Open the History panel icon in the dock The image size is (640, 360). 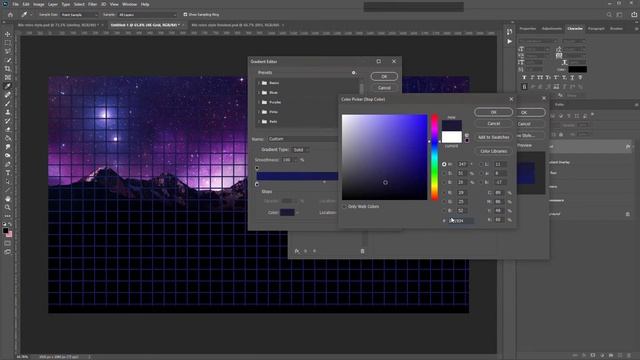pos(509,31)
